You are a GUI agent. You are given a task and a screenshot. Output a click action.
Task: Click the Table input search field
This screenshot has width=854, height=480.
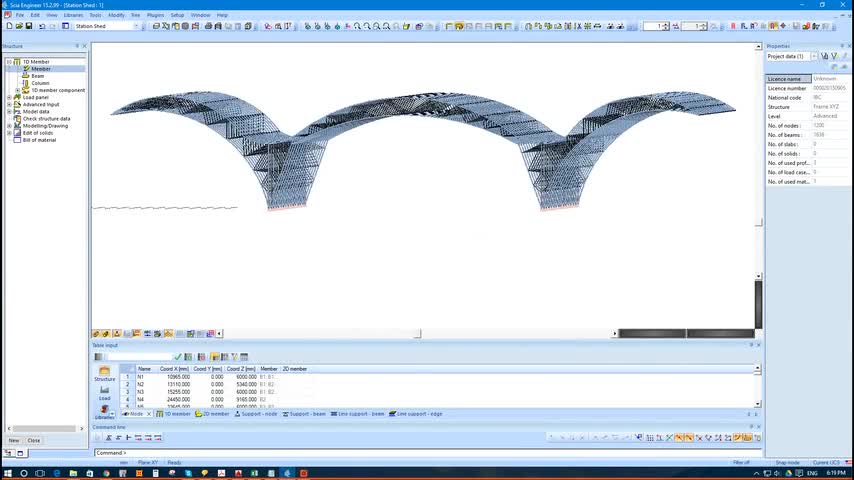click(x=139, y=357)
